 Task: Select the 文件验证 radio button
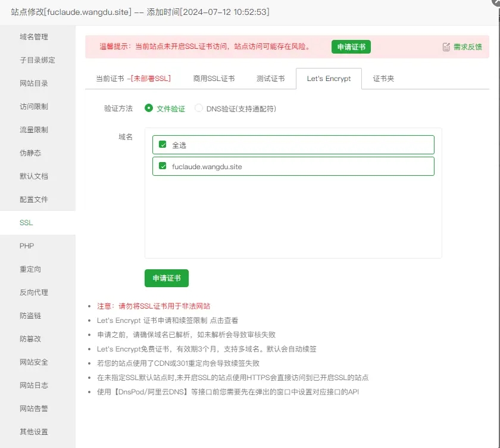click(149, 108)
